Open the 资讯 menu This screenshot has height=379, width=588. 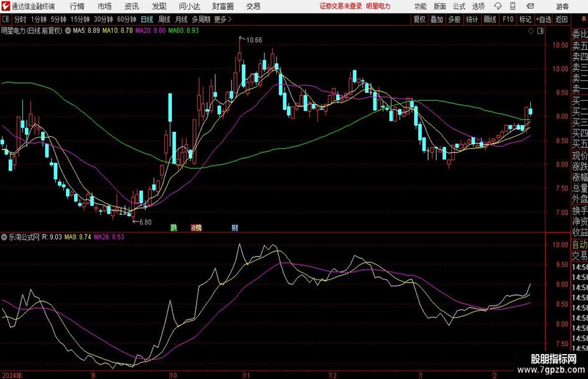click(131, 6)
